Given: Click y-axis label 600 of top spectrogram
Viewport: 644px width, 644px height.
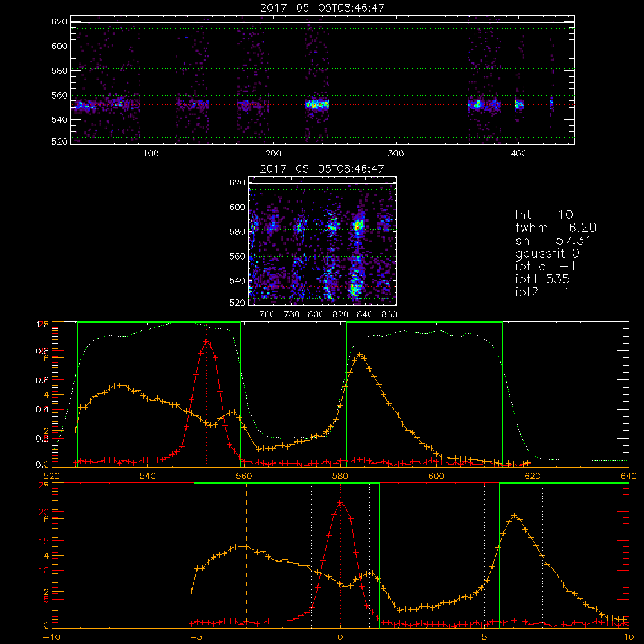Looking at the screenshot, I should pos(59,46).
